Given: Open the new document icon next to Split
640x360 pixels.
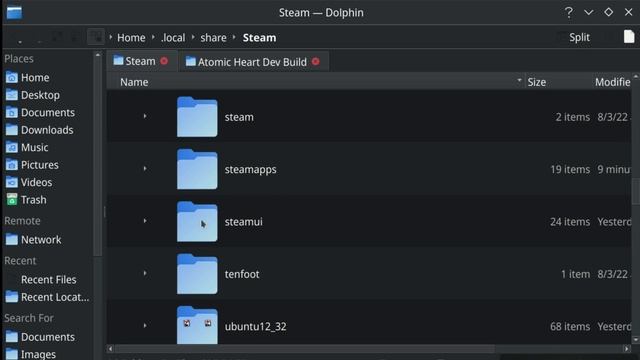Looking at the screenshot, I should [x=629, y=37].
